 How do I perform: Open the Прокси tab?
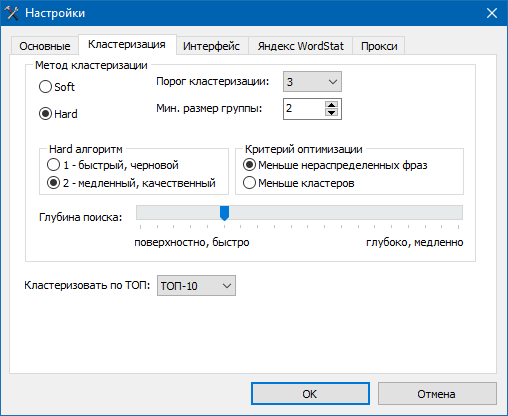coord(379,46)
